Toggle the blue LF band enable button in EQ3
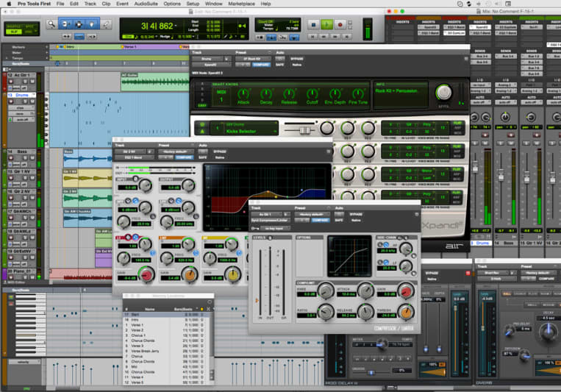561x392 pixels. (135, 237)
